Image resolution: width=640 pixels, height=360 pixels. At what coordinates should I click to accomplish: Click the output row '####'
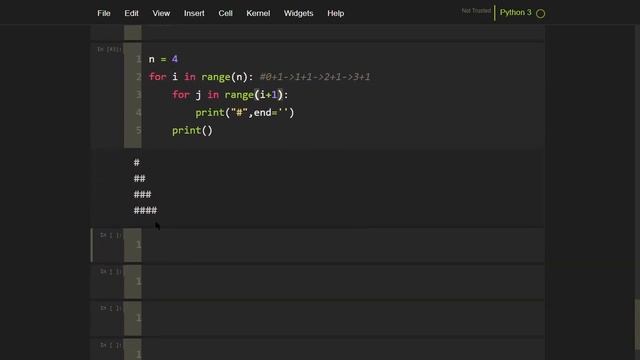pyautogui.click(x=145, y=211)
